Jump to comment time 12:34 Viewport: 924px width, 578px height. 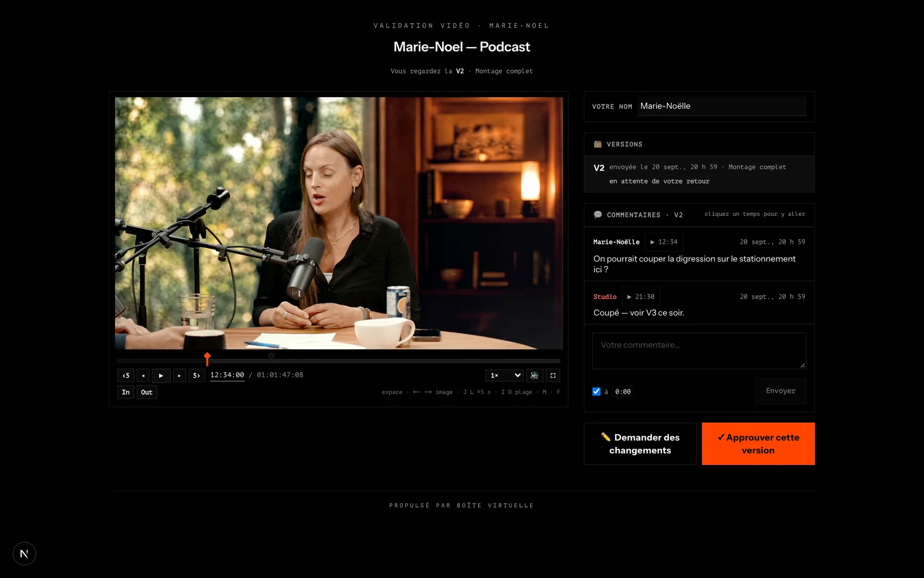click(x=664, y=242)
